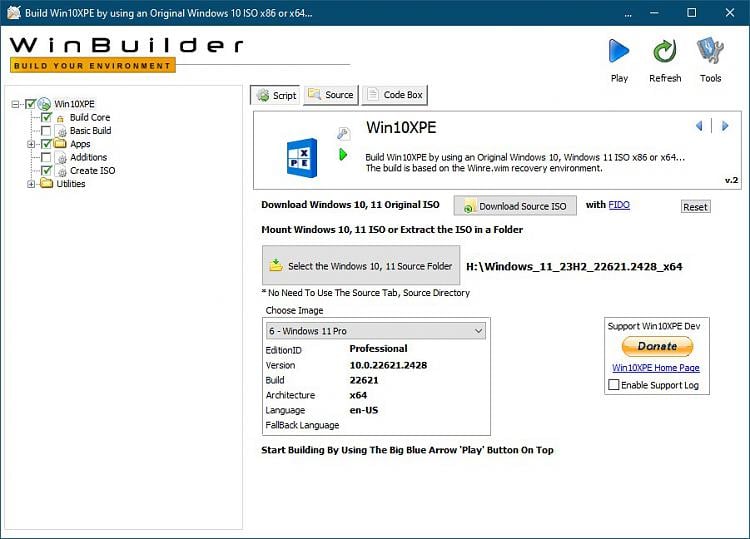
Task: Toggle the Win10XPE root checkbox
Action: (x=31, y=104)
